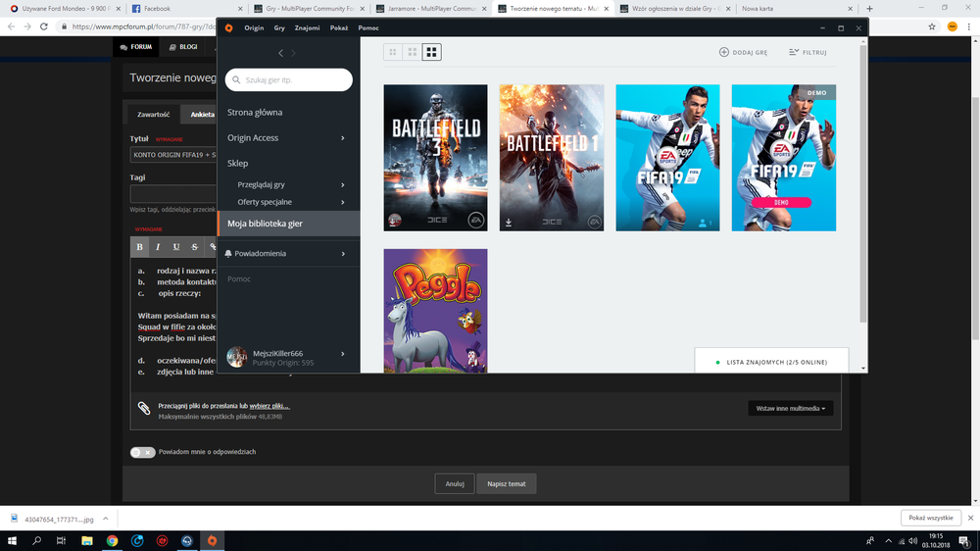Switch library to large tile view
The height and width of the screenshot is (551, 980).
[x=431, y=52]
